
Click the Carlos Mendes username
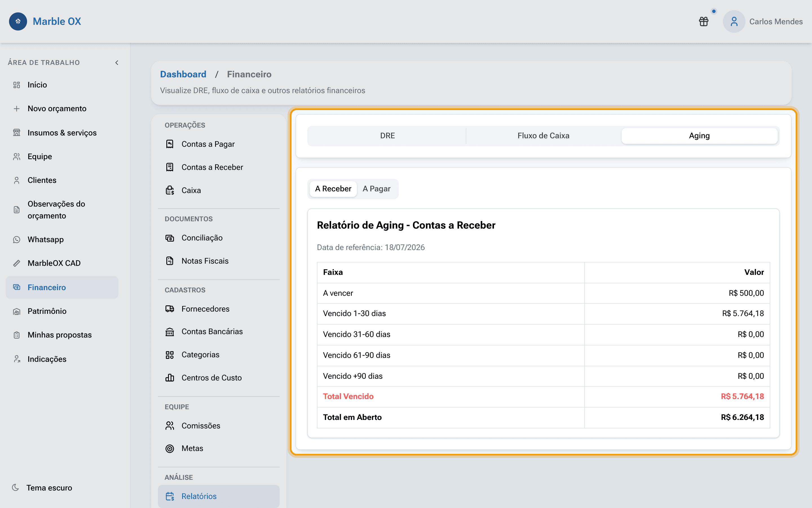point(776,21)
